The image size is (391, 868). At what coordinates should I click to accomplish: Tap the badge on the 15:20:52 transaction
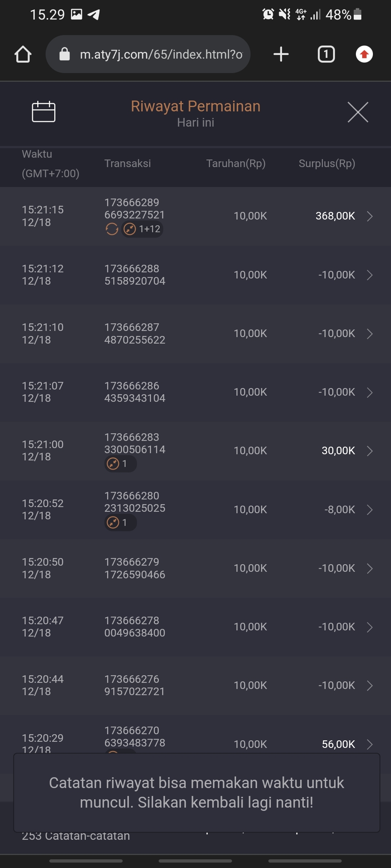[120, 523]
